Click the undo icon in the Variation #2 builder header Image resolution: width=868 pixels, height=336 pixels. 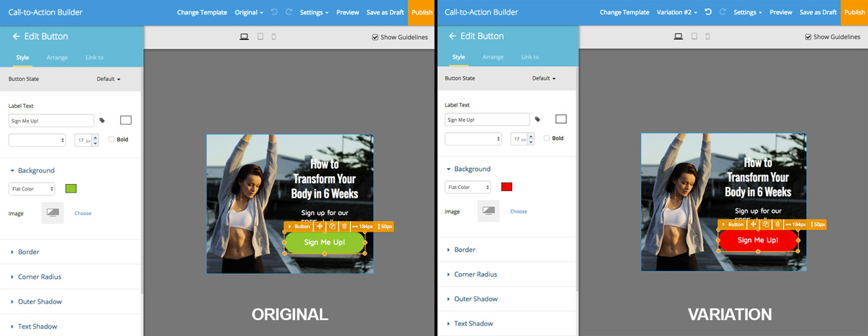click(x=707, y=12)
